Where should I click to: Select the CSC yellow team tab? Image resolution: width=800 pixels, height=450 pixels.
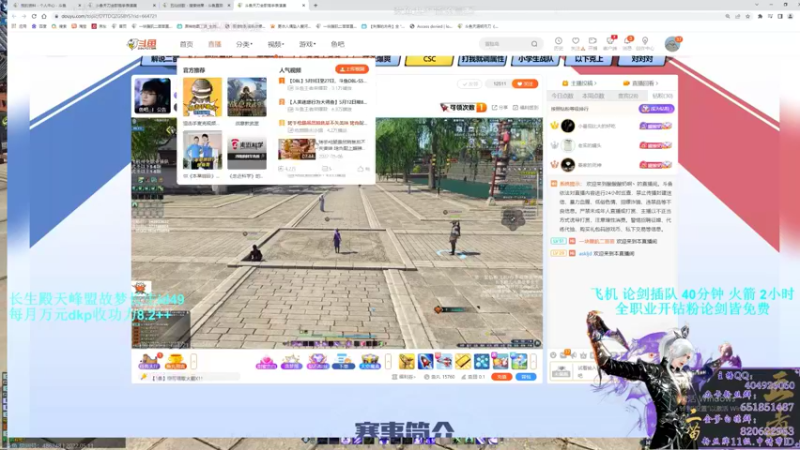click(x=429, y=59)
